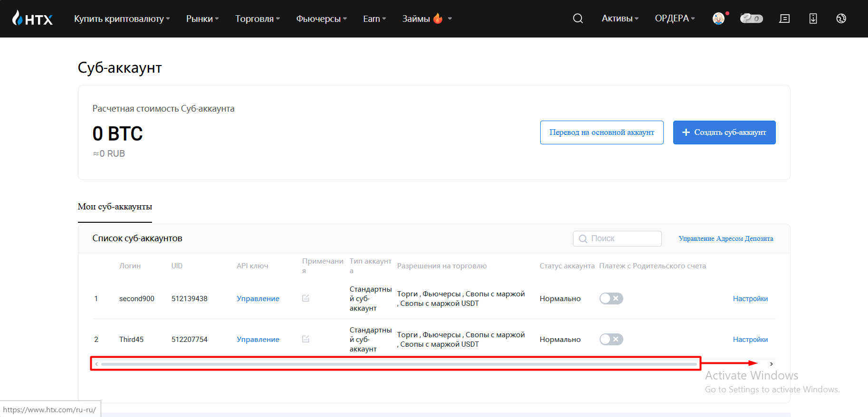868x417 pixels.
Task: Click Статус аккаунта column header
Action: click(x=567, y=265)
